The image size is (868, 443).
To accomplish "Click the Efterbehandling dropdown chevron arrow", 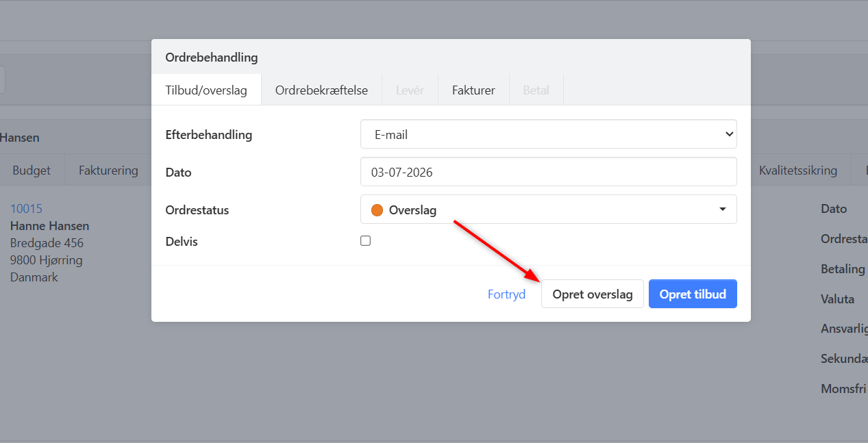I will pos(729,134).
